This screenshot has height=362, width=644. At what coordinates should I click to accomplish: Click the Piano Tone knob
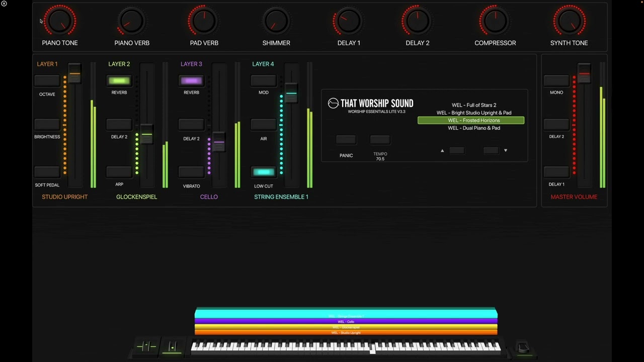[60, 21]
